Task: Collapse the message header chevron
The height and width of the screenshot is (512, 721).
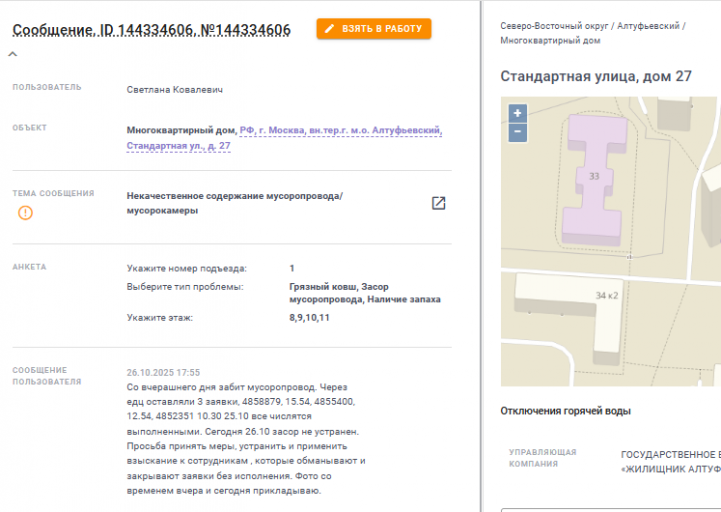Action: (x=13, y=54)
